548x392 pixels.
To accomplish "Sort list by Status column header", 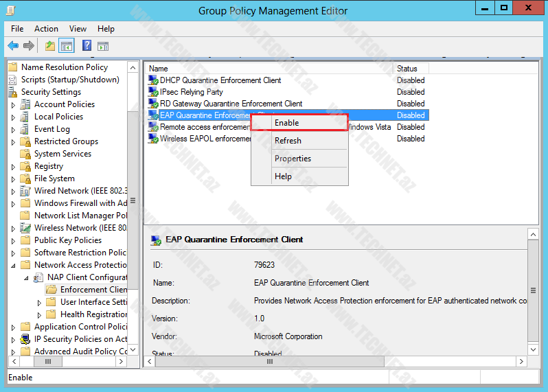I will pos(410,69).
